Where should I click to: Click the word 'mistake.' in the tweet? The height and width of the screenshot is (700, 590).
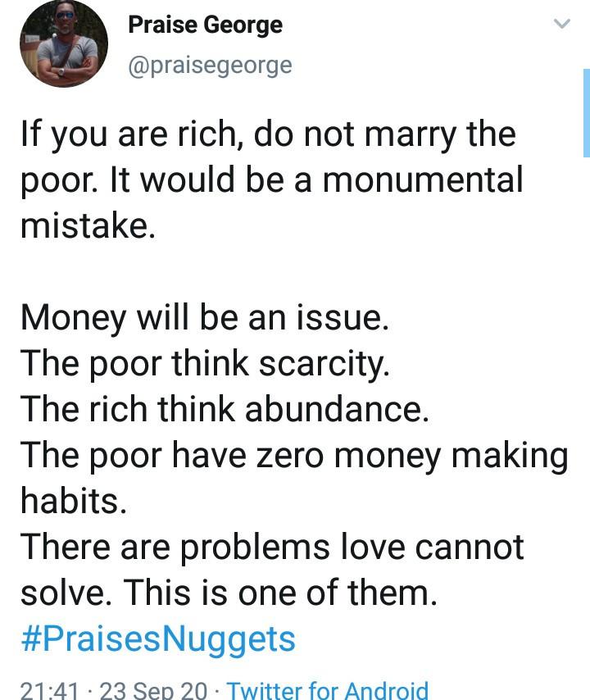coord(88,226)
